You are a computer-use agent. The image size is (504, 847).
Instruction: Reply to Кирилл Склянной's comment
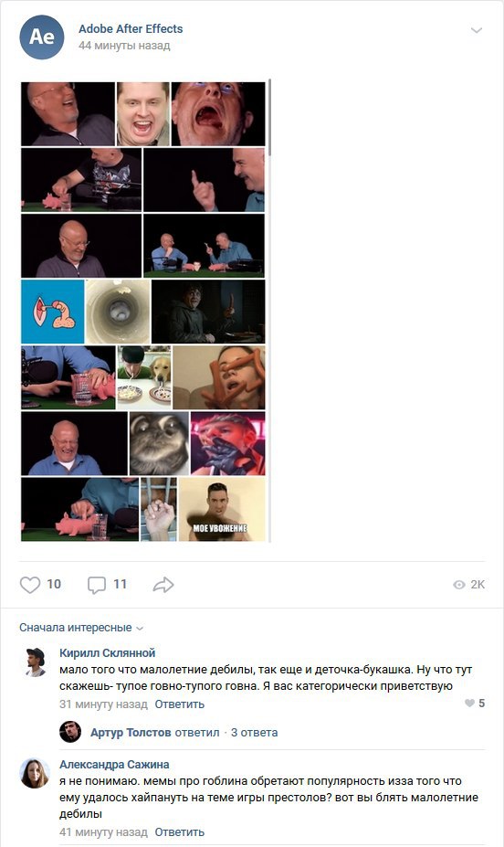[x=179, y=704]
